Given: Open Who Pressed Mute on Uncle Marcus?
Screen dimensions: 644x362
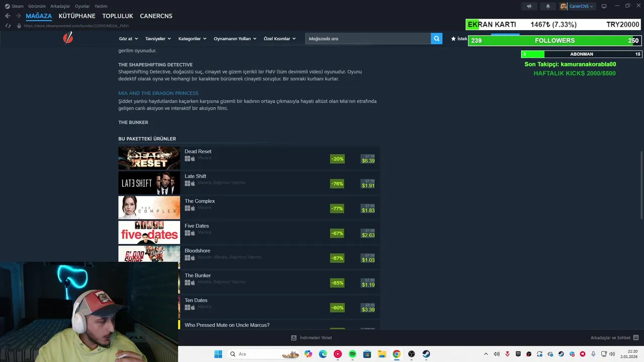Looking at the screenshot, I should click(x=227, y=325).
